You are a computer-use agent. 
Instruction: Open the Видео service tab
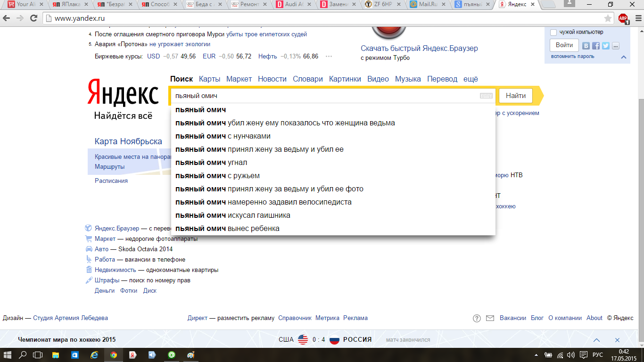click(x=378, y=79)
